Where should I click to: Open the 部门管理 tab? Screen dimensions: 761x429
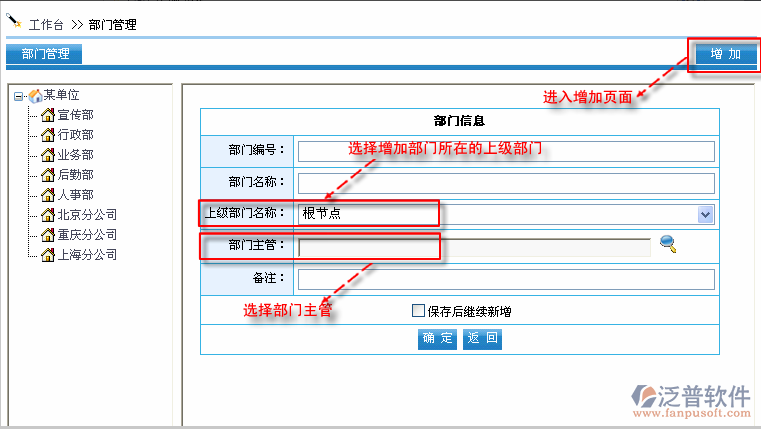pos(44,53)
